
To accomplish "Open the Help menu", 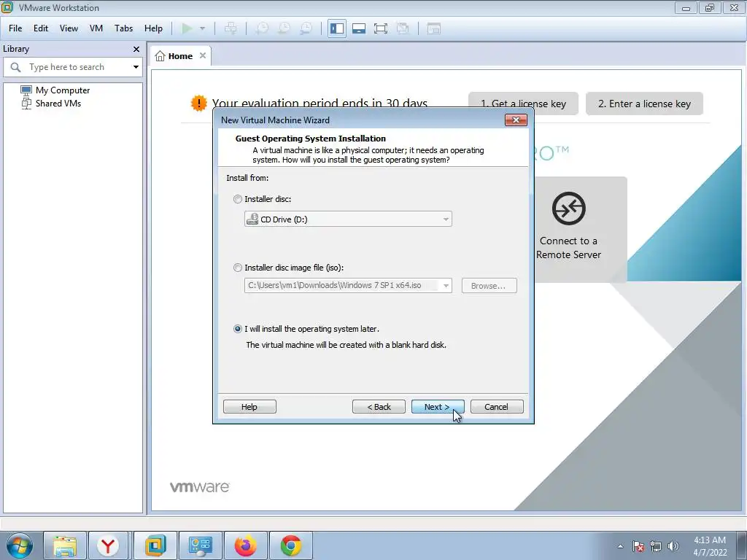I will coord(153,28).
